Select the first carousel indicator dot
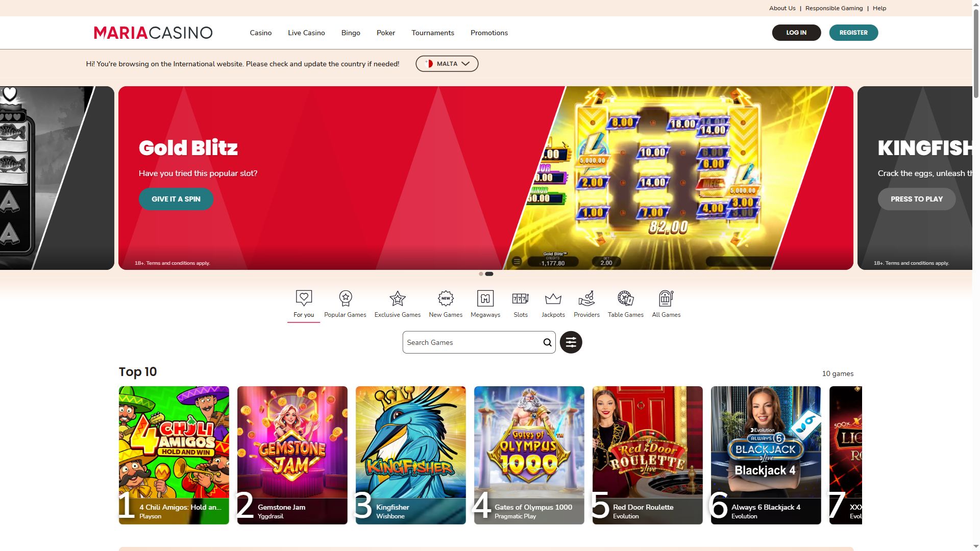 pos(481,274)
